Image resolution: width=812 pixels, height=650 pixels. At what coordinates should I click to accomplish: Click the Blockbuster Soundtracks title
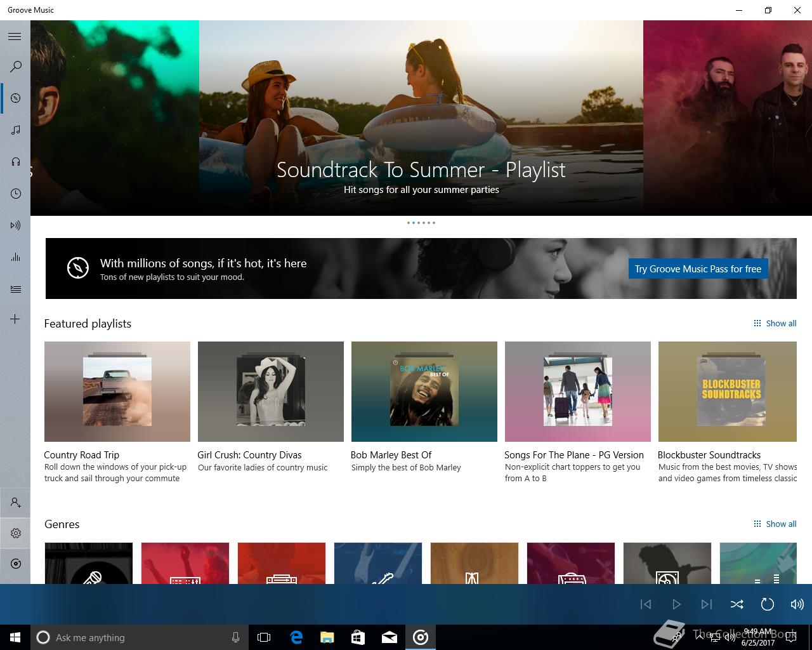pos(709,454)
